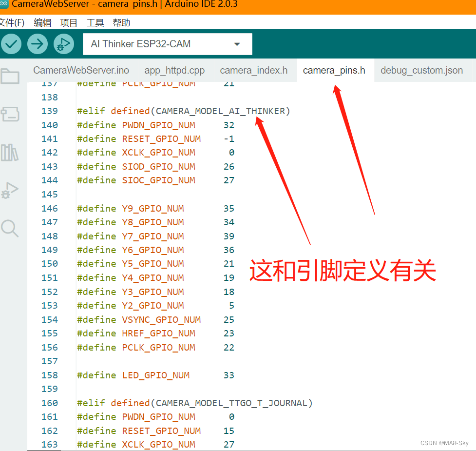Switch to the CameraWebServer.ino tab

click(81, 71)
